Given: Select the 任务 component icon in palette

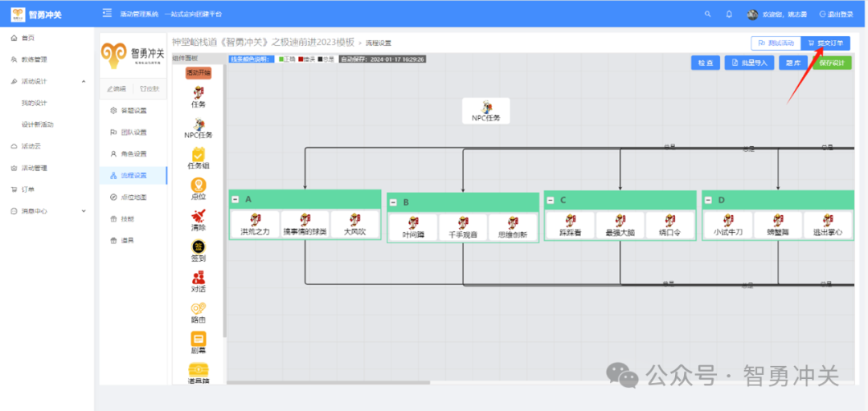Looking at the screenshot, I should coord(198,93).
